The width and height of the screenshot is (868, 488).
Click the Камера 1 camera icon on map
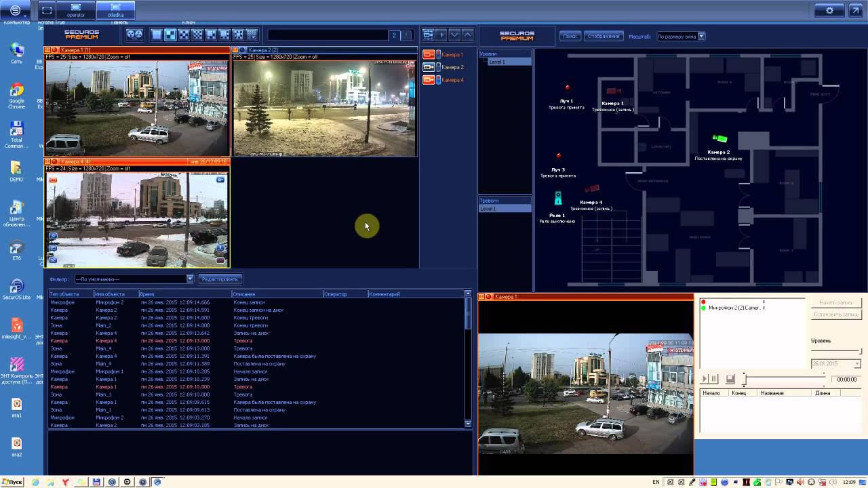(614, 91)
